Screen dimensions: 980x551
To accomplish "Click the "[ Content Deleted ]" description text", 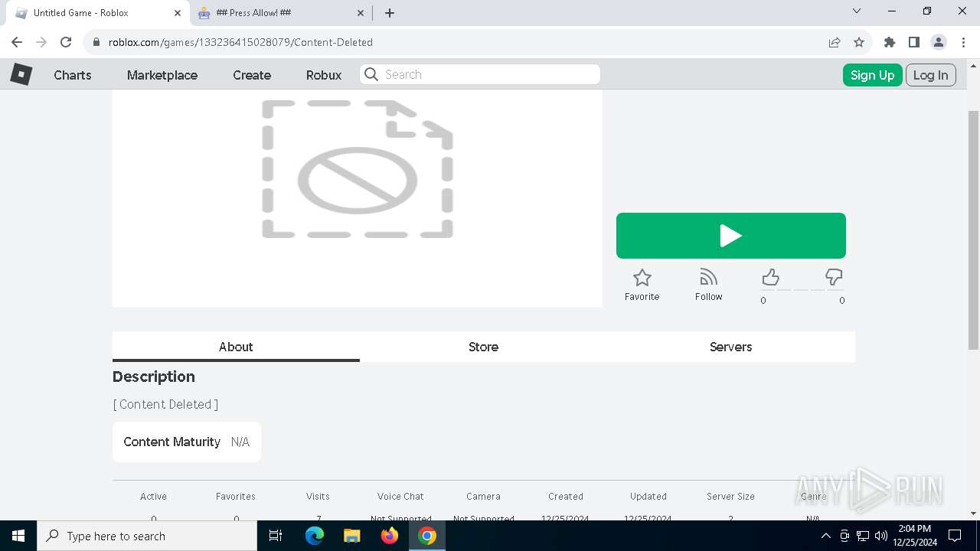I will pos(165,404).
